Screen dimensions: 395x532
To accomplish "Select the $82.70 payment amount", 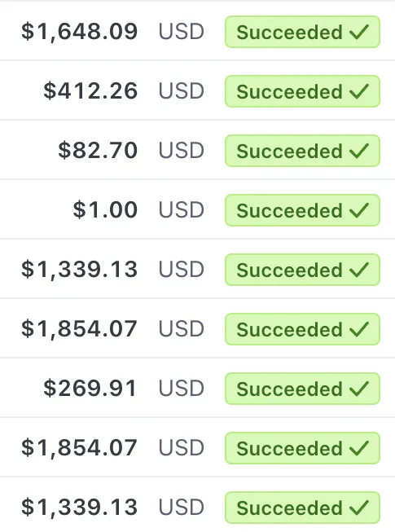I will pyautogui.click(x=98, y=150).
